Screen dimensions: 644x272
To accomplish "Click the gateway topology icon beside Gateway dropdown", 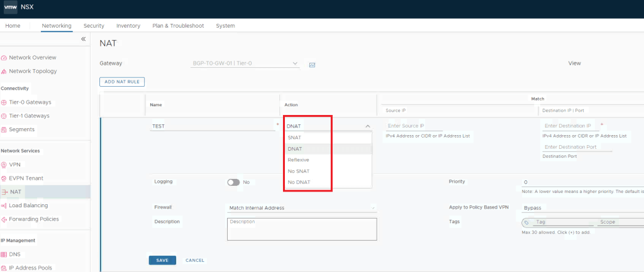I will [312, 64].
